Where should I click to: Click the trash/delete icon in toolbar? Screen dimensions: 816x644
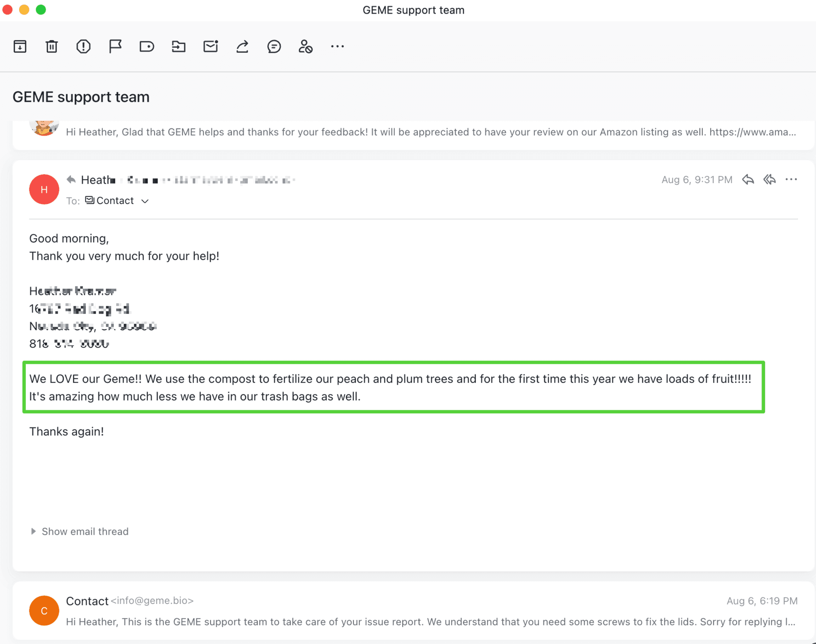(x=51, y=46)
